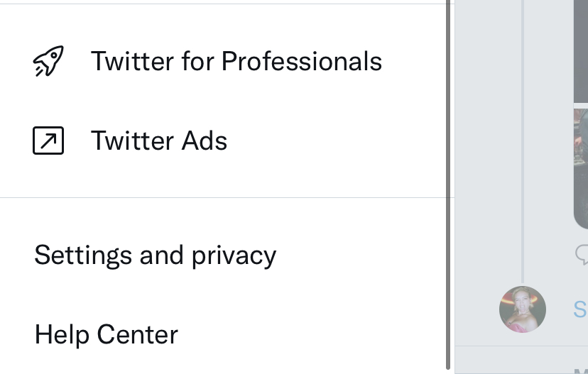View the upper dark tweet image
This screenshot has width=588, height=374.
(581, 51)
